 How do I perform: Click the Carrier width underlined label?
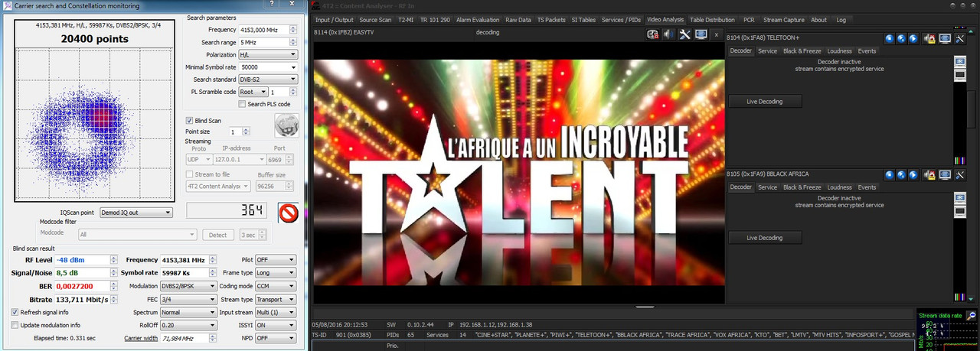click(141, 337)
